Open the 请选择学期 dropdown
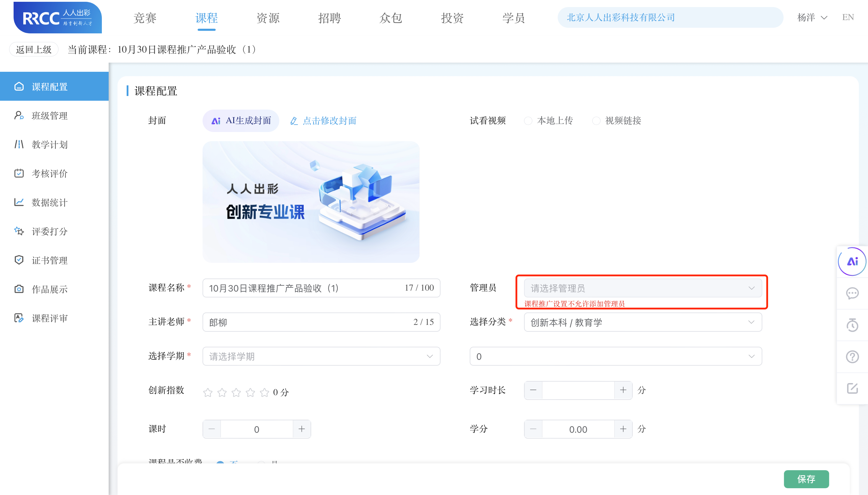Screen dimensions: 868x495 point(321,356)
